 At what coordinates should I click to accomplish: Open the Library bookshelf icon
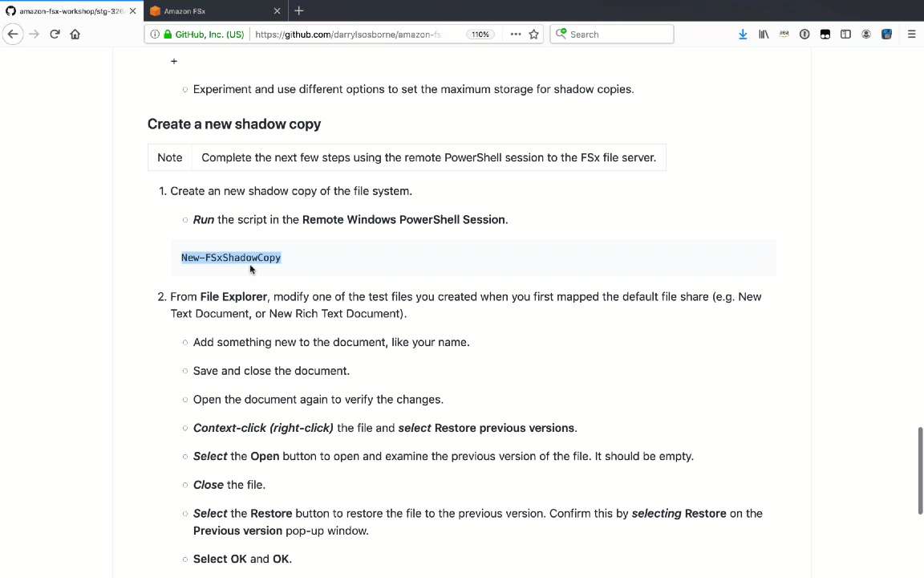[x=764, y=35]
